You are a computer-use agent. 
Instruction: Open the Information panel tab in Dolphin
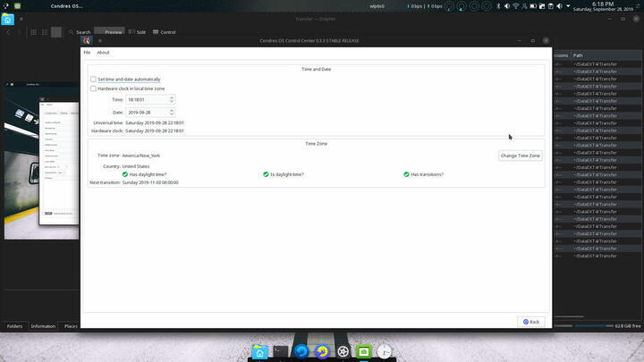point(43,326)
